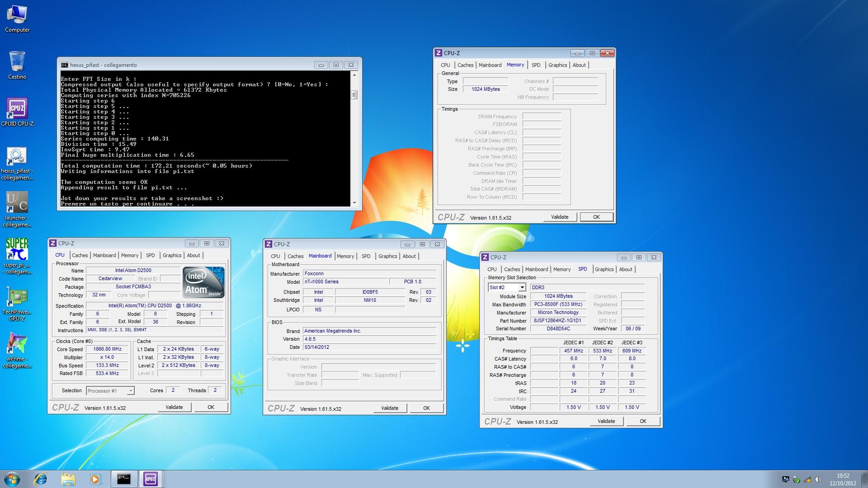Image resolution: width=868 pixels, height=488 pixels.
Task: Switch to the CPU tab in the Mainboard window
Action: click(276, 257)
